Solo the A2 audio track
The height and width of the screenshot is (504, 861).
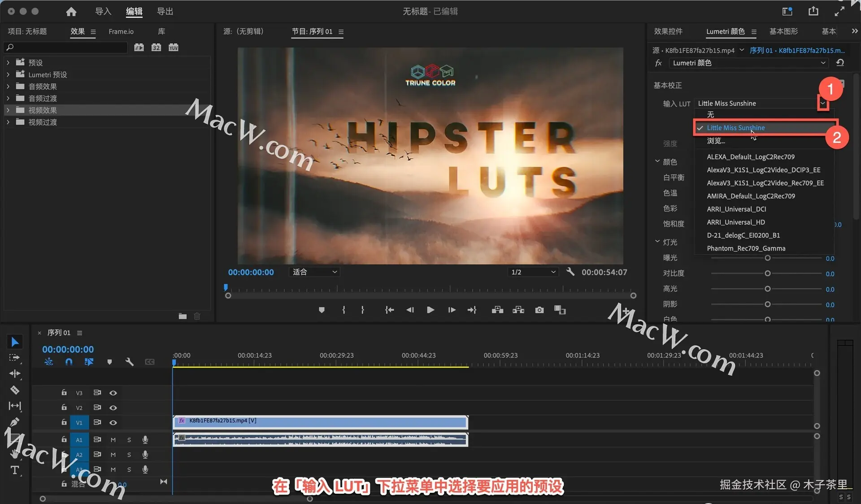[x=129, y=455]
